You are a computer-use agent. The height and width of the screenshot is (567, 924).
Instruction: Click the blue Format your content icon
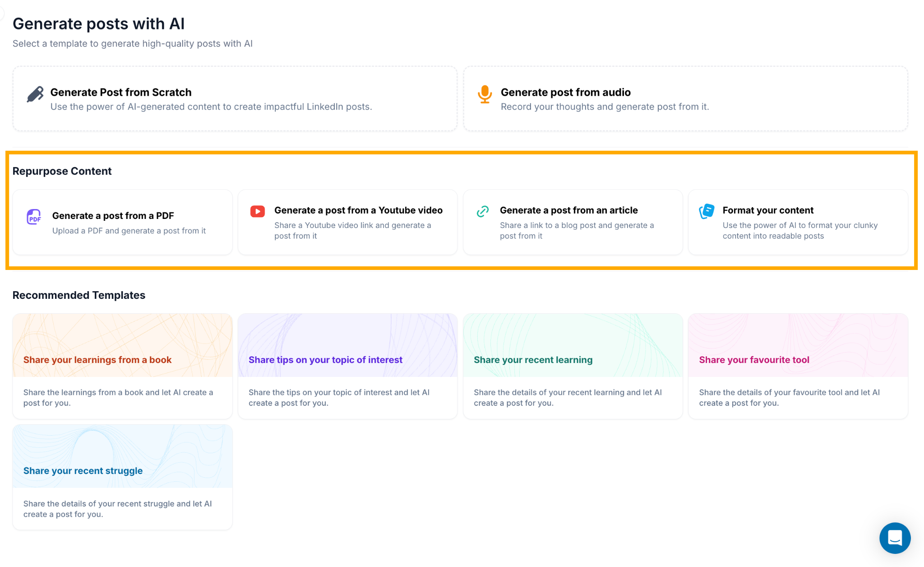coord(707,211)
